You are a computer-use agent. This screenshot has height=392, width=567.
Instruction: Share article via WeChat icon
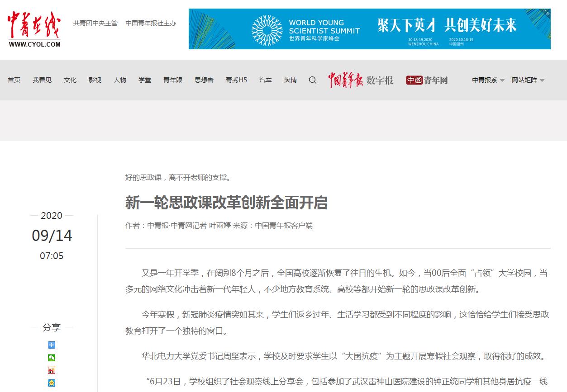52,358
